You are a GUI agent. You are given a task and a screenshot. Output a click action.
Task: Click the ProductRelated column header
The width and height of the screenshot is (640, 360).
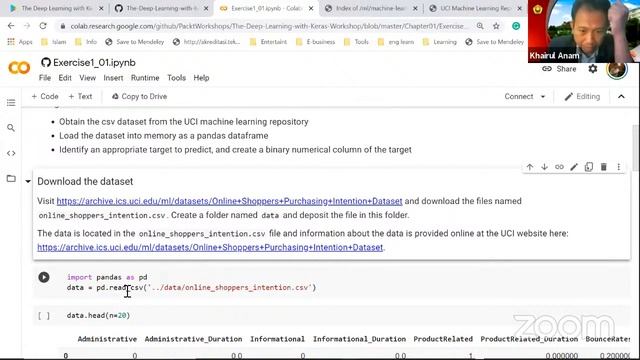(x=443, y=339)
